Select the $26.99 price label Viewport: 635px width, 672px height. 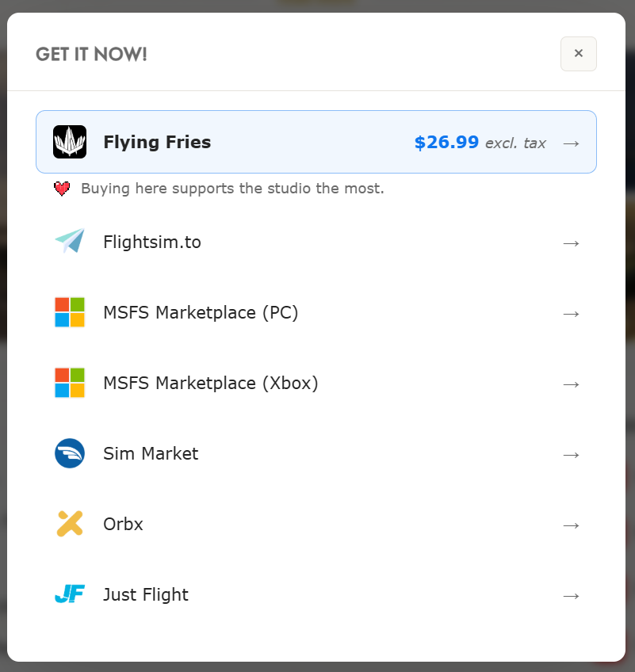point(446,143)
